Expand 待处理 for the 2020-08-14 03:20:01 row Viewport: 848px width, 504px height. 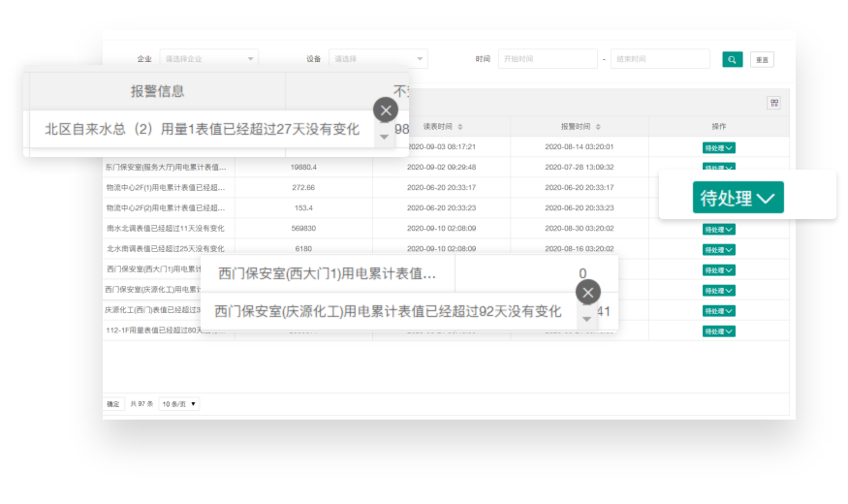[718, 147]
